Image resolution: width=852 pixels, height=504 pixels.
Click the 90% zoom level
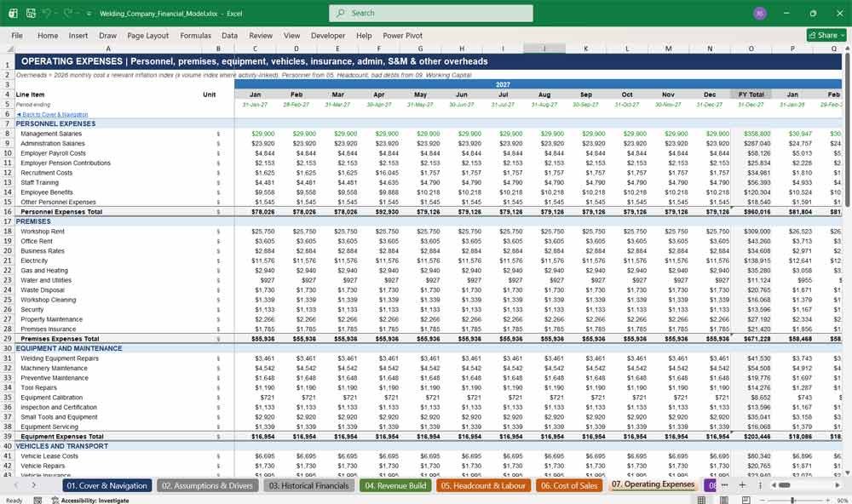(x=842, y=501)
